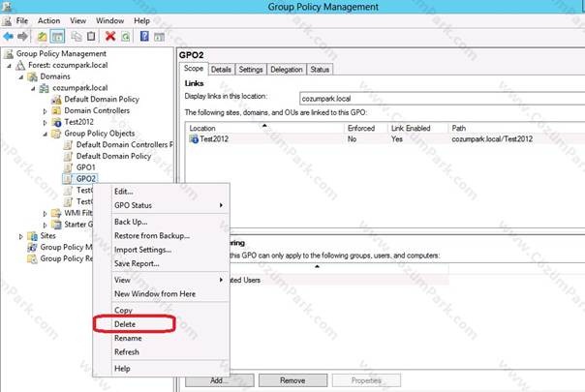Open the Display links location dropdown
This screenshot has width=585, height=392.
(442, 99)
